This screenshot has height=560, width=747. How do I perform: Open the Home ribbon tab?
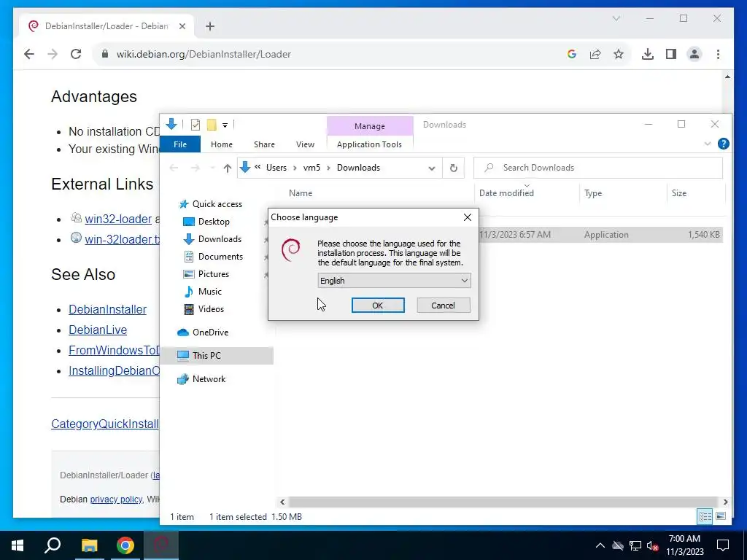(x=222, y=144)
